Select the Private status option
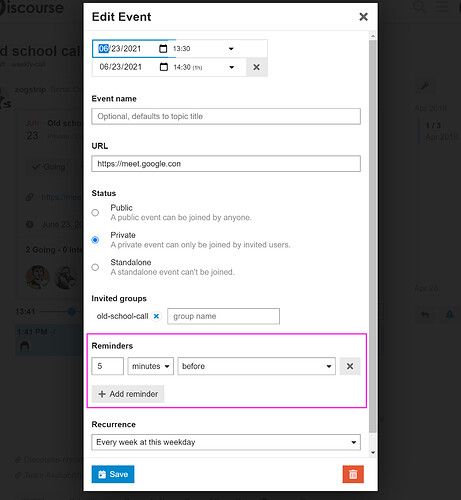This screenshot has width=461, height=500. pos(95,240)
